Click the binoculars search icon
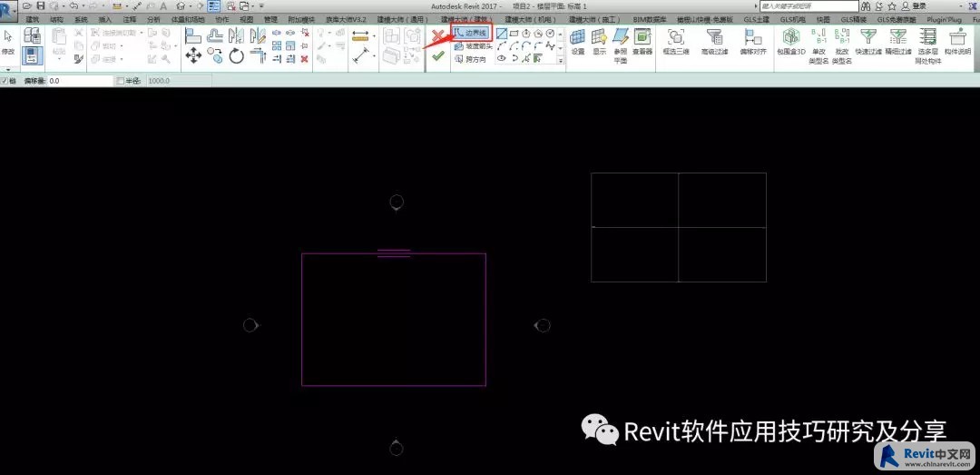Image resolution: width=980 pixels, height=475 pixels. pos(866,5)
